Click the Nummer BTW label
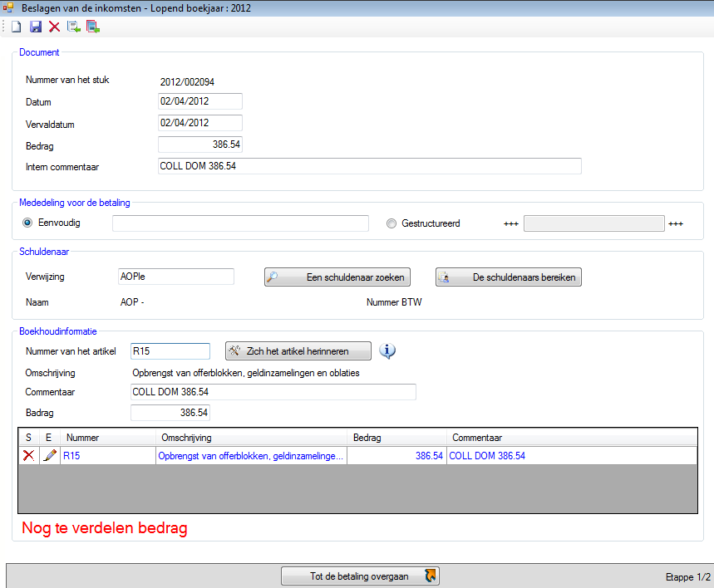 click(x=394, y=302)
